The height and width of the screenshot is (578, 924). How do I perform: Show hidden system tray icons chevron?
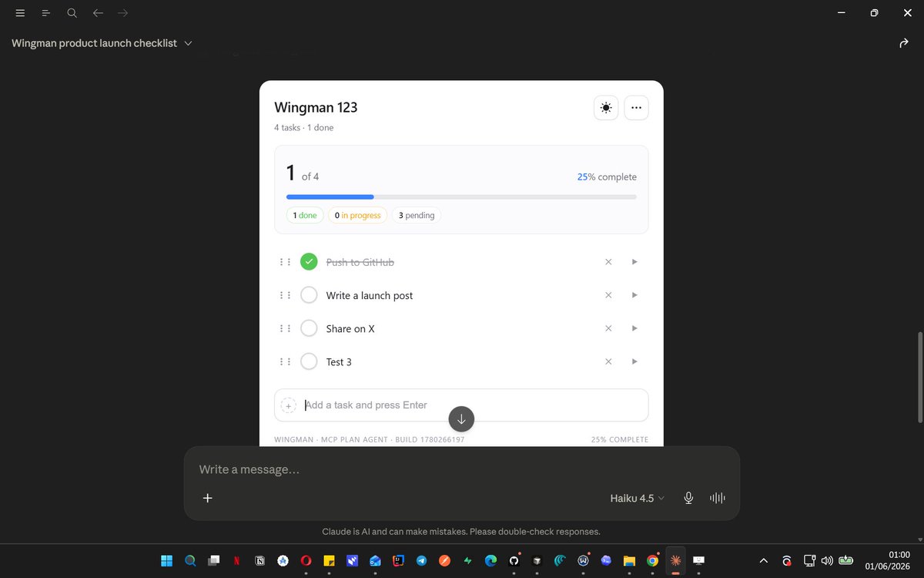click(763, 560)
